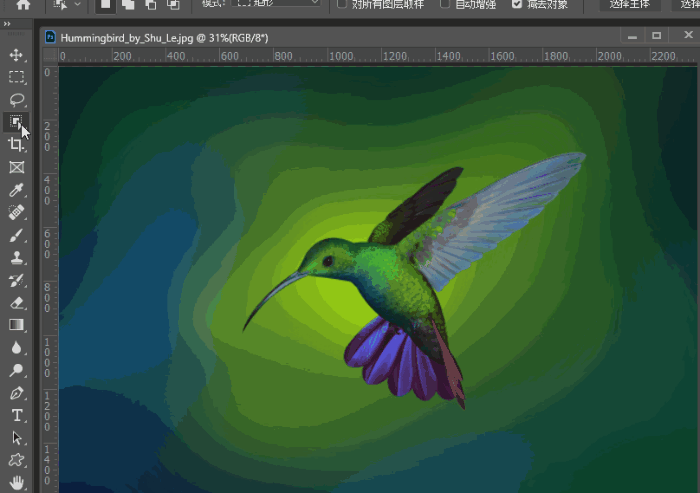
Task: Expand the collapsed toolbar double-arrow
Action: click(8, 24)
